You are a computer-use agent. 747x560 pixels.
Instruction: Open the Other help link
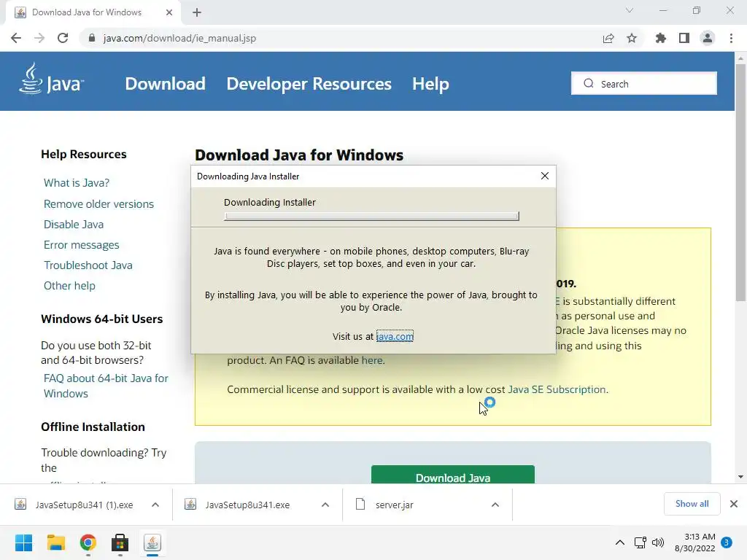click(69, 286)
